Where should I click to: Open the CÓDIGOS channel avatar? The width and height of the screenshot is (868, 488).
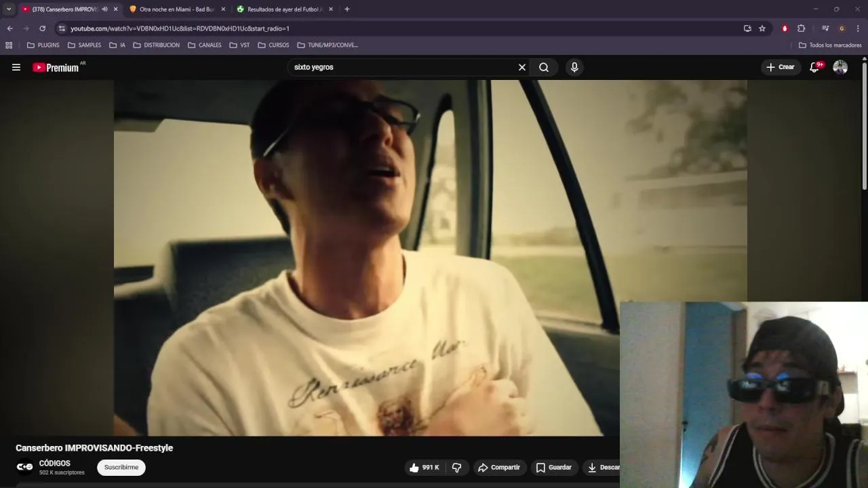click(x=24, y=467)
